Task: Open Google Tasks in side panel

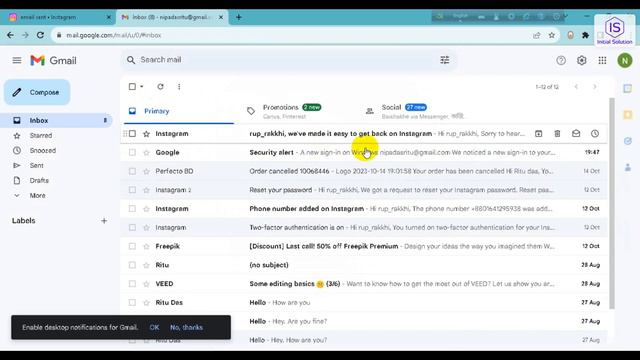Action: pos(628,141)
